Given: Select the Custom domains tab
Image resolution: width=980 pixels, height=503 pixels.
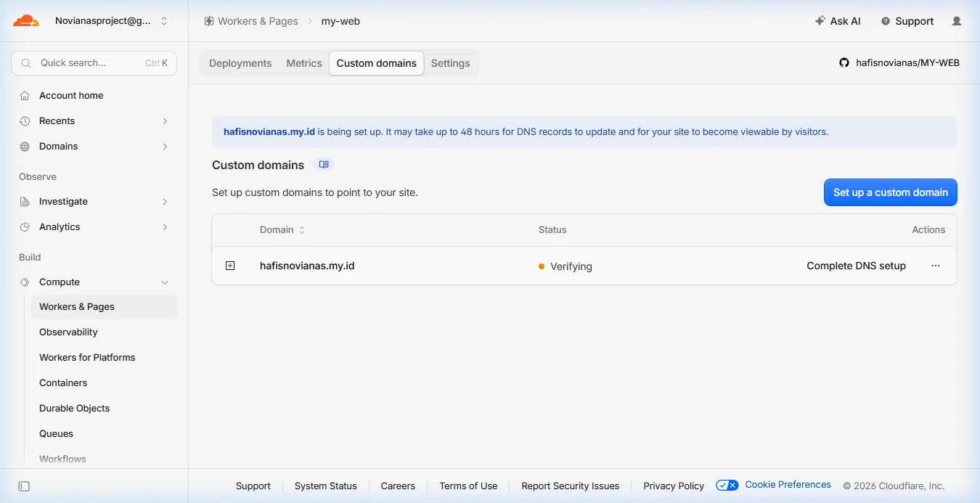Looking at the screenshot, I should (377, 63).
